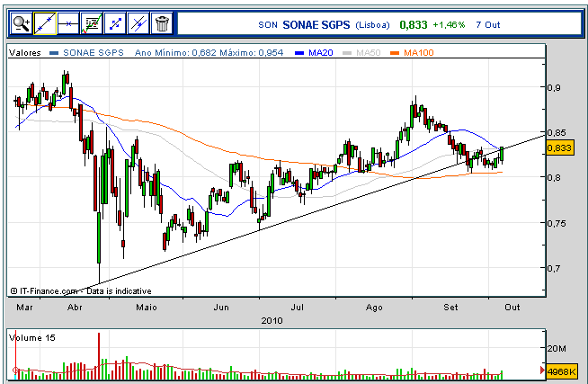Click the Ago month axis label
Viewport: 588px width, 384px height.
point(374,308)
